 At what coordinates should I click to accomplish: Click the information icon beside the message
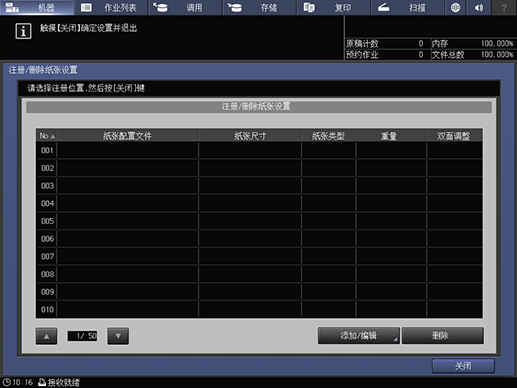pos(23,31)
